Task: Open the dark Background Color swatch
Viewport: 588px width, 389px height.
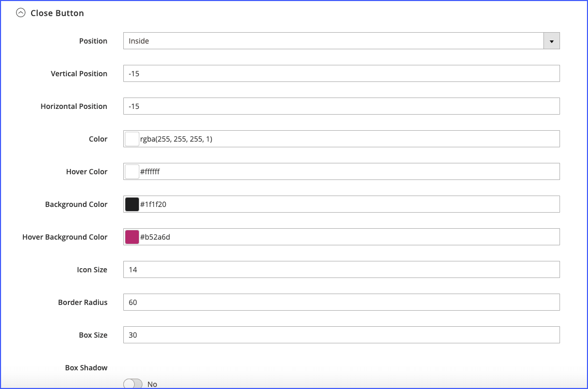Action: point(132,204)
